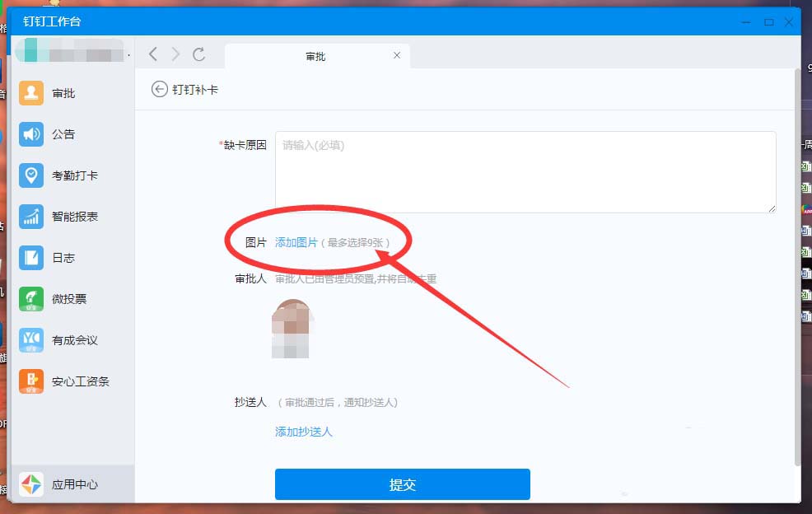812x514 pixels.
Task: Open the 考勤打卡 attendance location icon
Action: coord(31,175)
